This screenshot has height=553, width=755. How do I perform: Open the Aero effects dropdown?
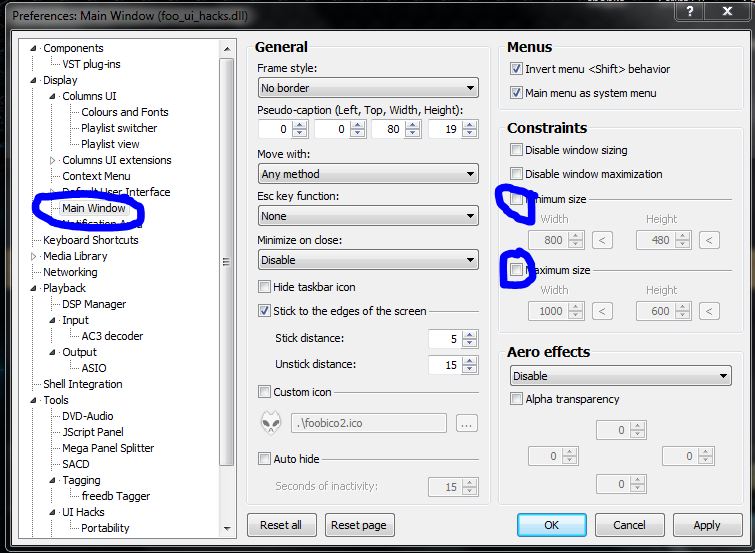coord(620,376)
